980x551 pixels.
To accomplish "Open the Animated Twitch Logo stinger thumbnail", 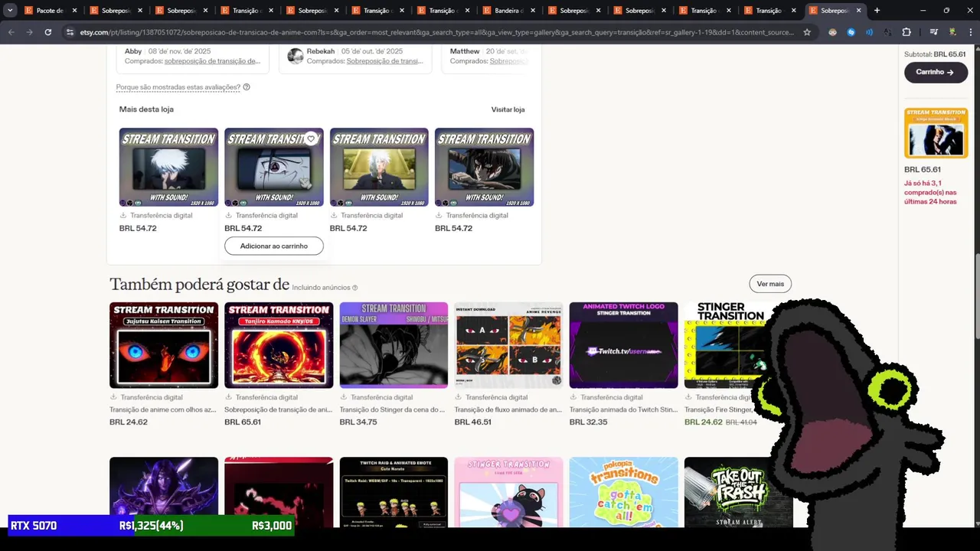I will point(623,345).
